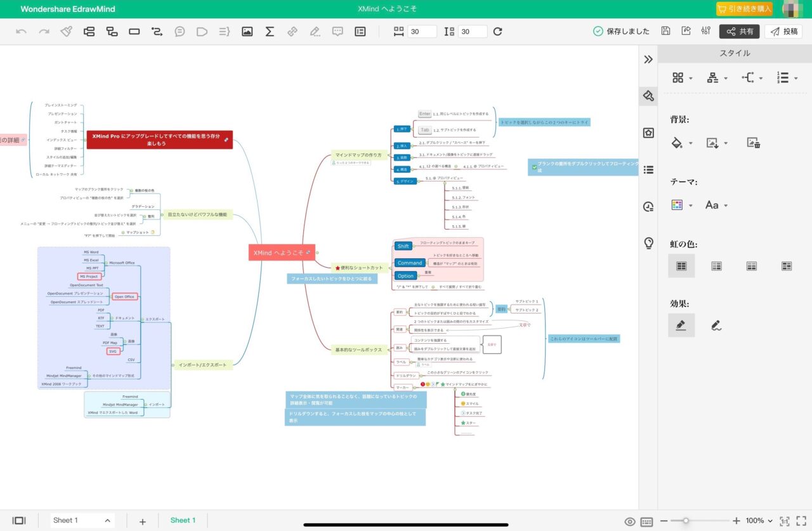Toggle the eye view mode icon
This screenshot has width=812, height=531.
coord(629,521)
